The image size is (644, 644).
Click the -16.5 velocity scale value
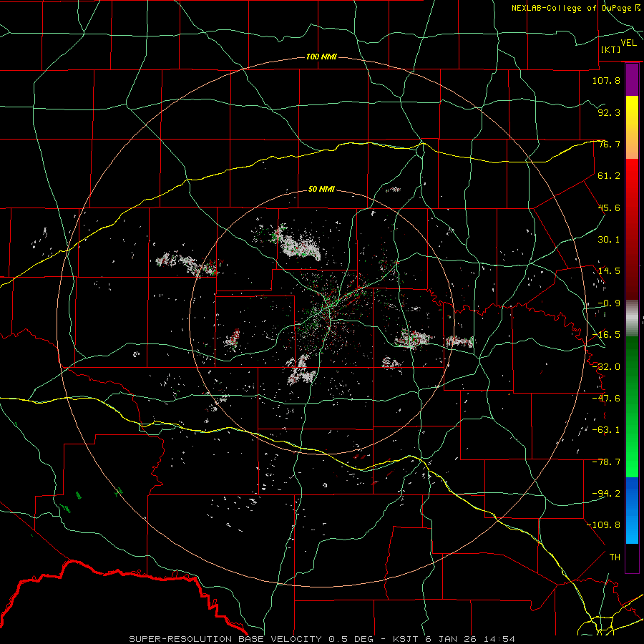606,335
